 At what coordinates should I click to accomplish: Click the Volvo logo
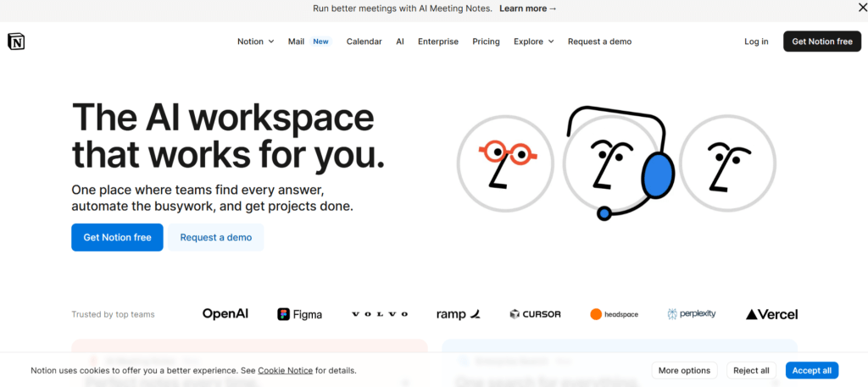pyautogui.click(x=380, y=314)
